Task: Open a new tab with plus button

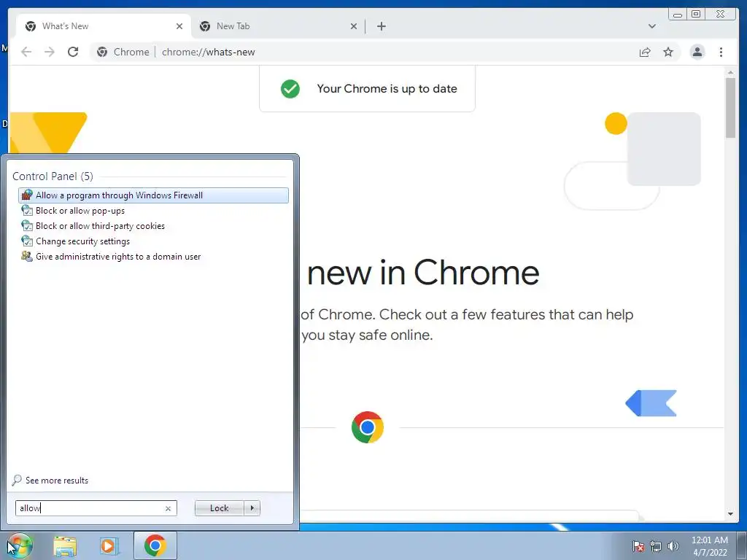Action: (381, 26)
